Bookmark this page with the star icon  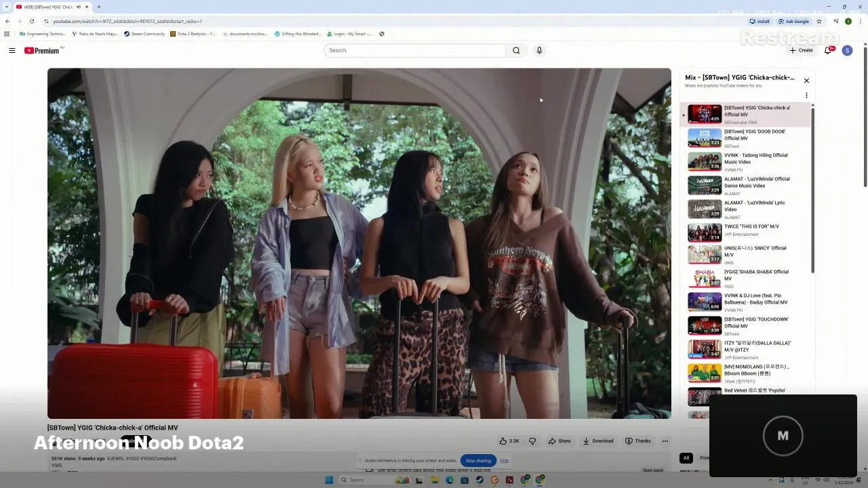pos(818,21)
